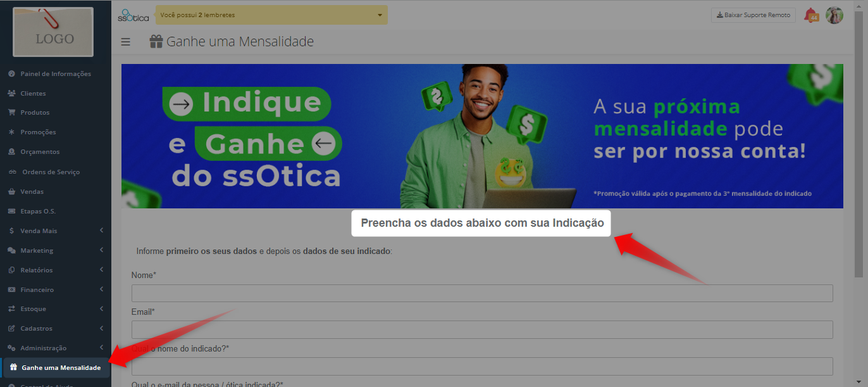Select Ganhe uma Mensalidade sidebar item
This screenshot has height=387, width=868.
pos(56,367)
